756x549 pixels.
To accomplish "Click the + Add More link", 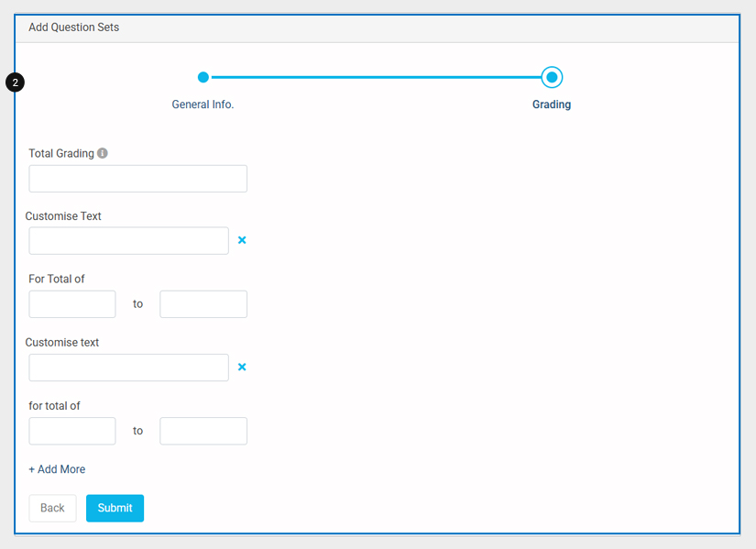I will [57, 469].
